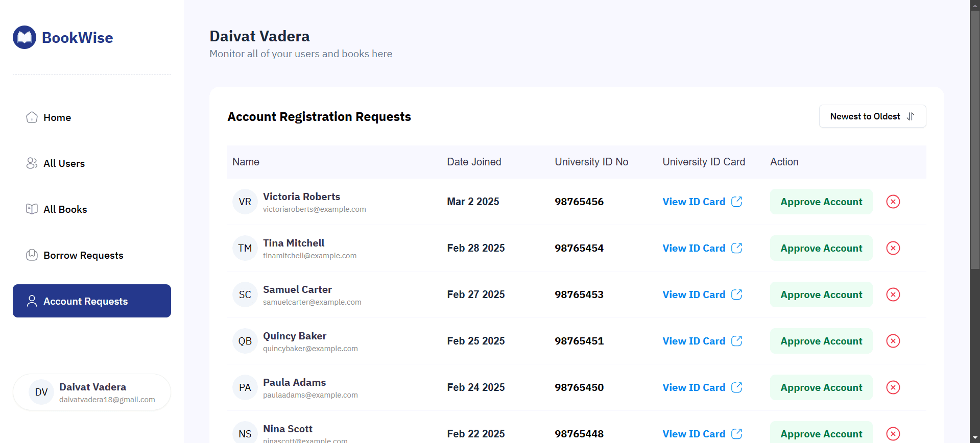Screen dimensions: 980x443
Task: Click the VR avatar for Victoria Roberts
Action: pyautogui.click(x=245, y=202)
